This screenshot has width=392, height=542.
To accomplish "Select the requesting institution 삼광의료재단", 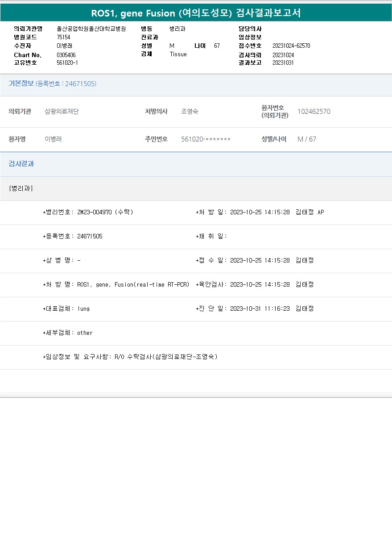I will click(x=62, y=111).
